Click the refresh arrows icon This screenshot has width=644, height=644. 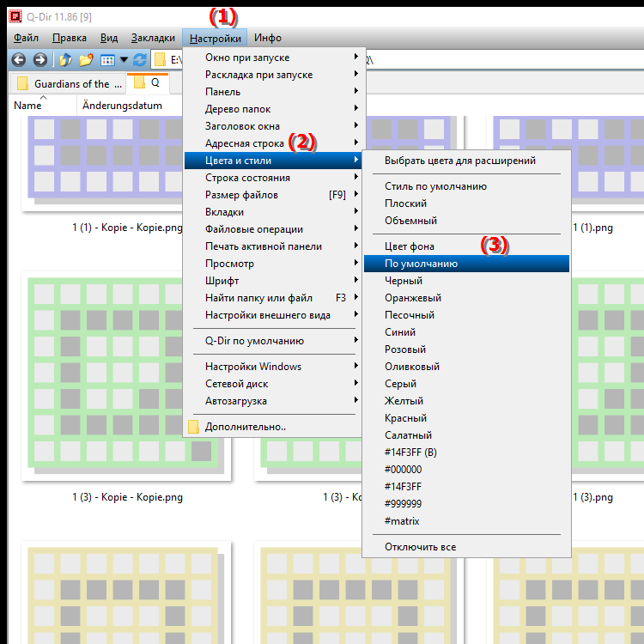pos(140,60)
